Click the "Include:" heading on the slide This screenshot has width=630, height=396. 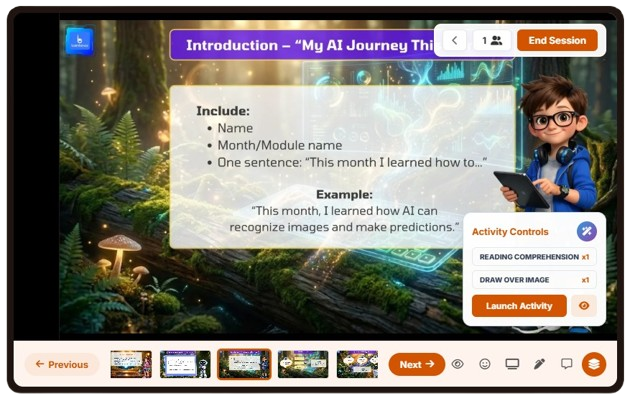[223, 111]
